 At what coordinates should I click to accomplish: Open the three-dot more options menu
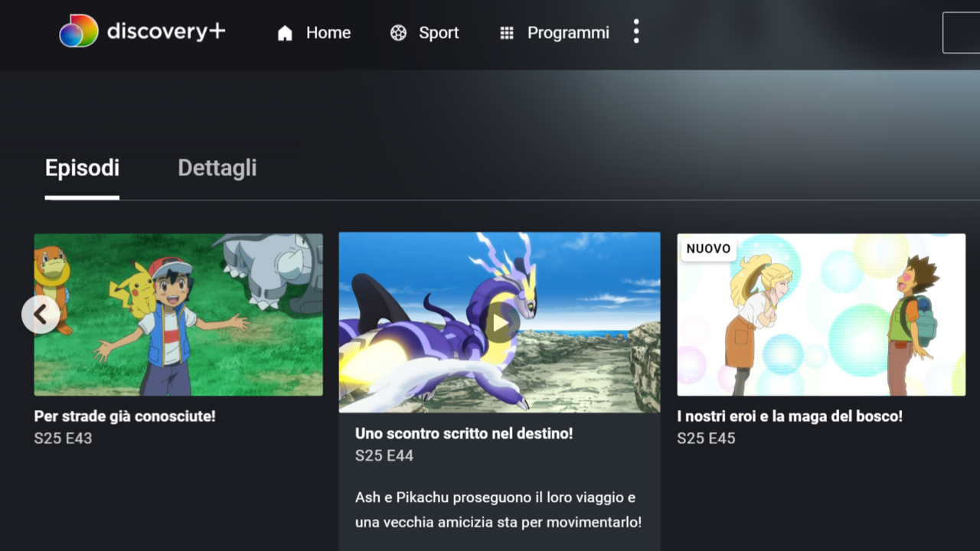tap(635, 31)
